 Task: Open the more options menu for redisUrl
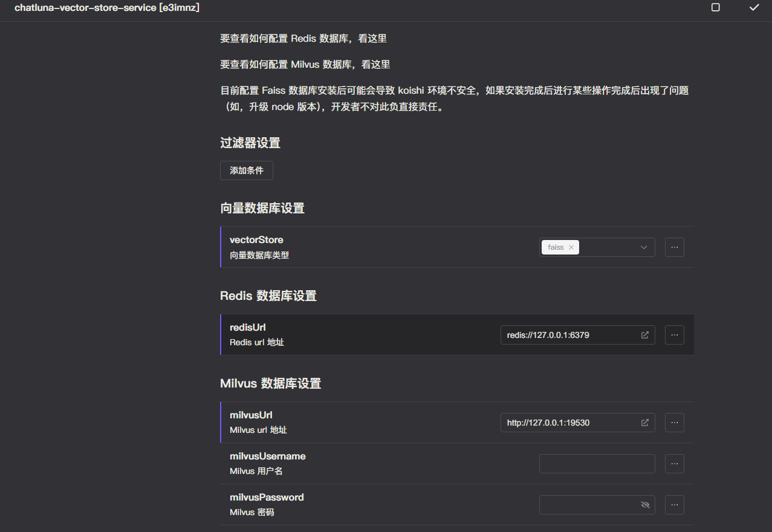tap(674, 334)
